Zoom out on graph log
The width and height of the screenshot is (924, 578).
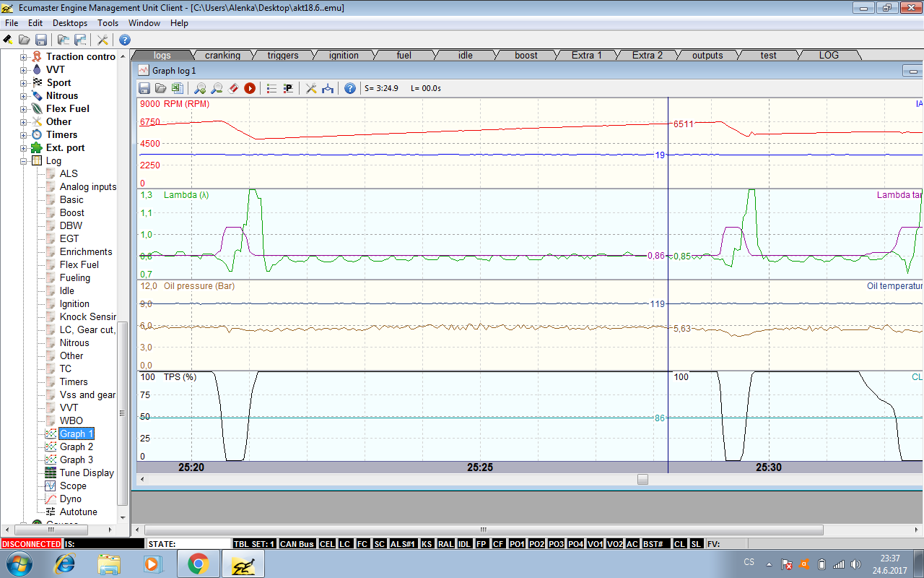(x=217, y=88)
